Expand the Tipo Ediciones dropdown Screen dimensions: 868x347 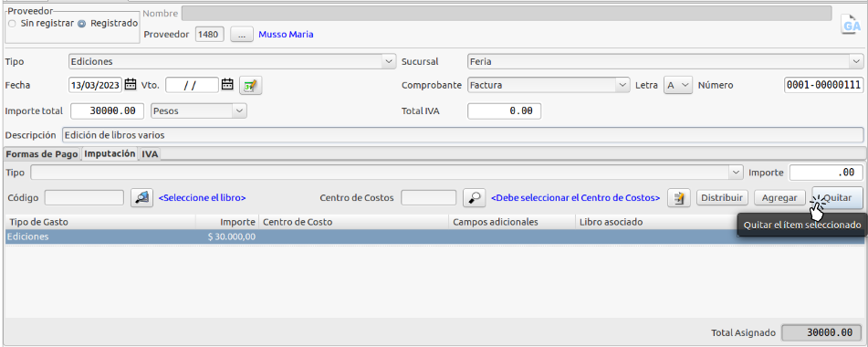tap(390, 61)
